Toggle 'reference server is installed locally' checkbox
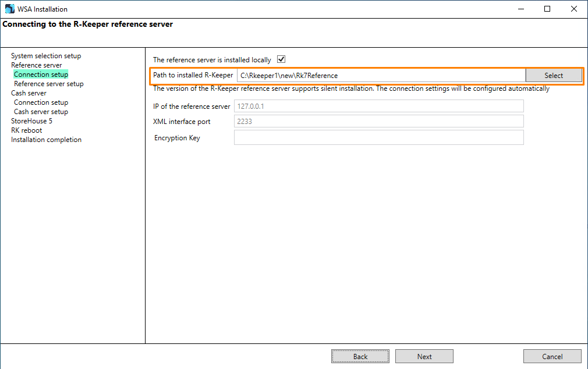 [281, 59]
